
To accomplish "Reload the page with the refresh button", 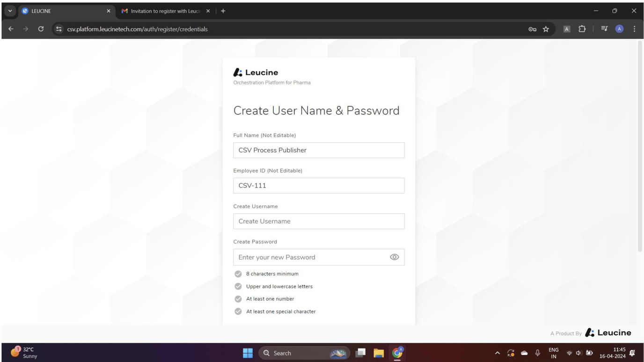I will [41, 29].
